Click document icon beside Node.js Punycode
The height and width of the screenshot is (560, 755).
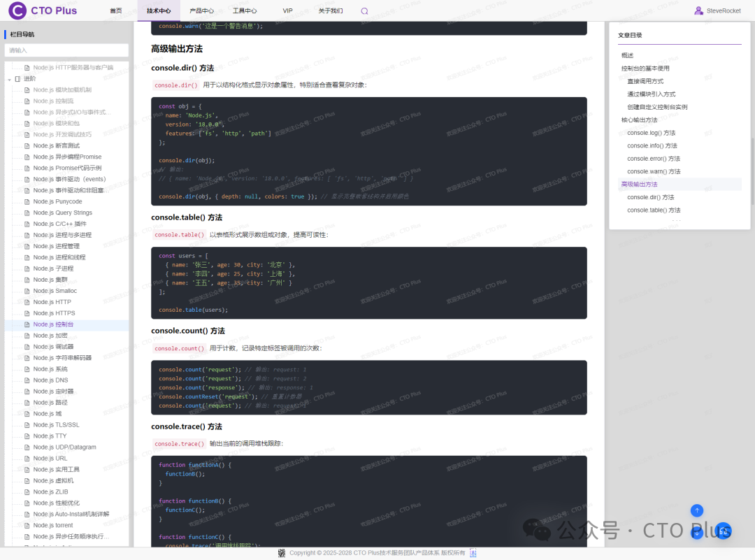point(27,202)
